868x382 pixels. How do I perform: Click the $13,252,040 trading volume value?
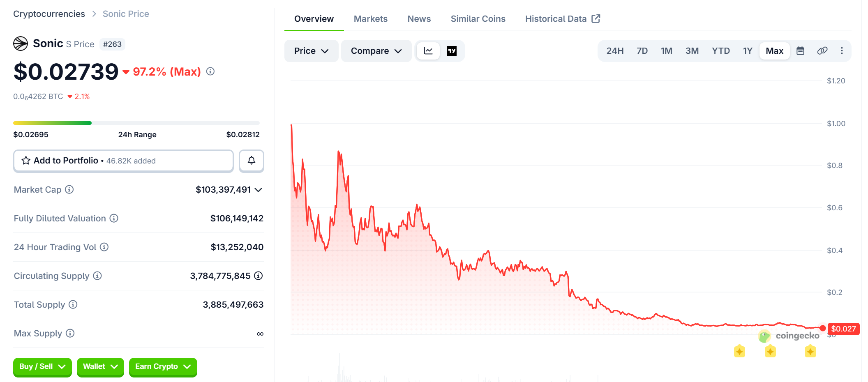click(237, 247)
